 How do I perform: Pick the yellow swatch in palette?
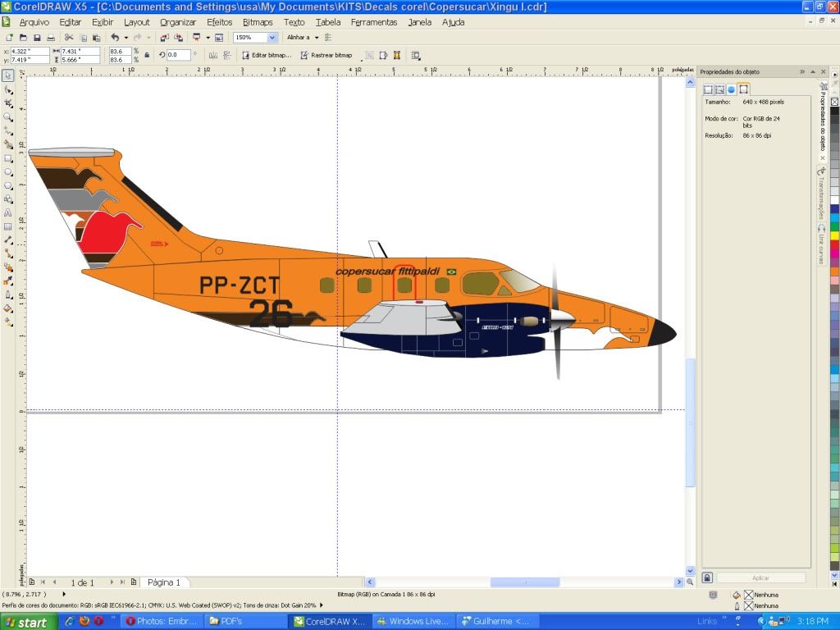(834, 235)
